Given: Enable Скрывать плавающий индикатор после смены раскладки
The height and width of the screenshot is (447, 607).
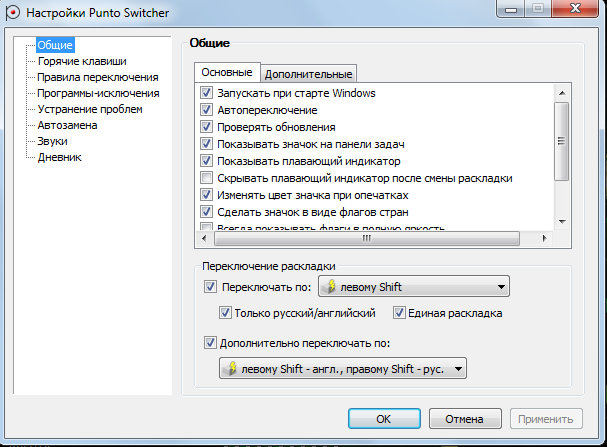Looking at the screenshot, I should [206, 178].
